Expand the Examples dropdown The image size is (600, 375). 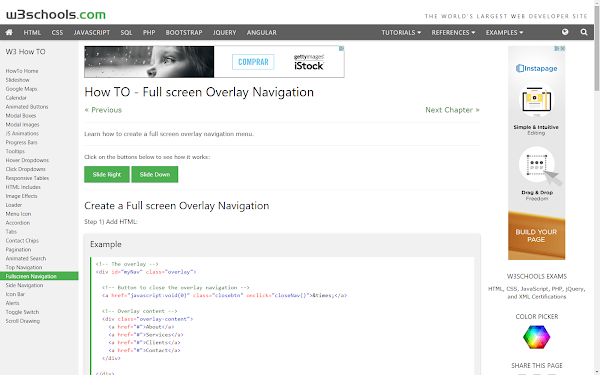pos(504,33)
